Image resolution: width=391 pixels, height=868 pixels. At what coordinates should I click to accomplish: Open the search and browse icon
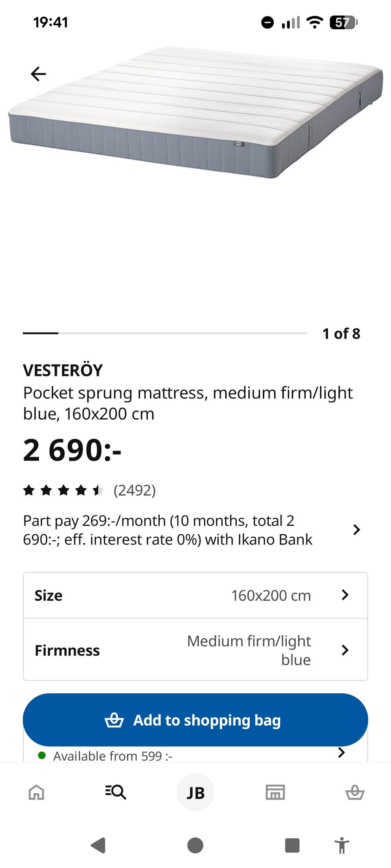[116, 792]
